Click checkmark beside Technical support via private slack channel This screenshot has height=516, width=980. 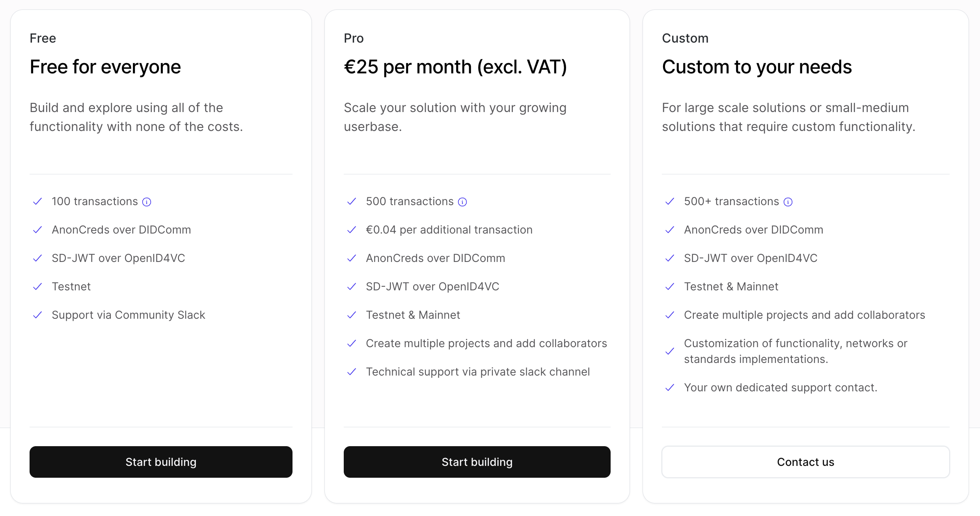pos(352,372)
